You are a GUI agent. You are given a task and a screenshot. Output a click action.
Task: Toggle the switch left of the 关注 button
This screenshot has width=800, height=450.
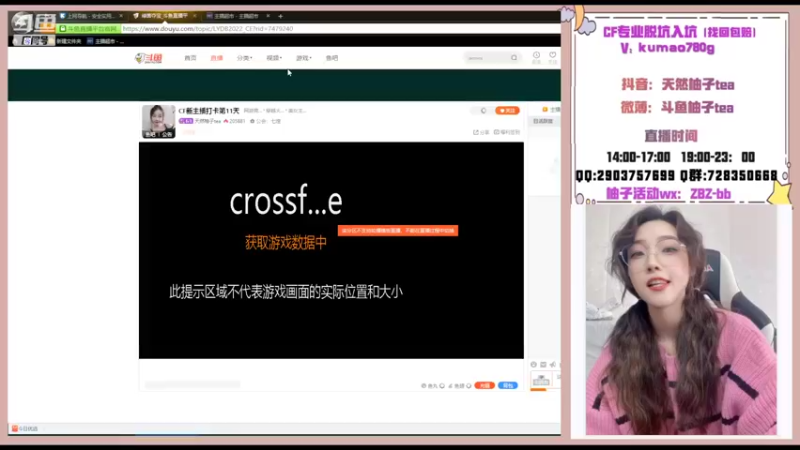(483, 111)
